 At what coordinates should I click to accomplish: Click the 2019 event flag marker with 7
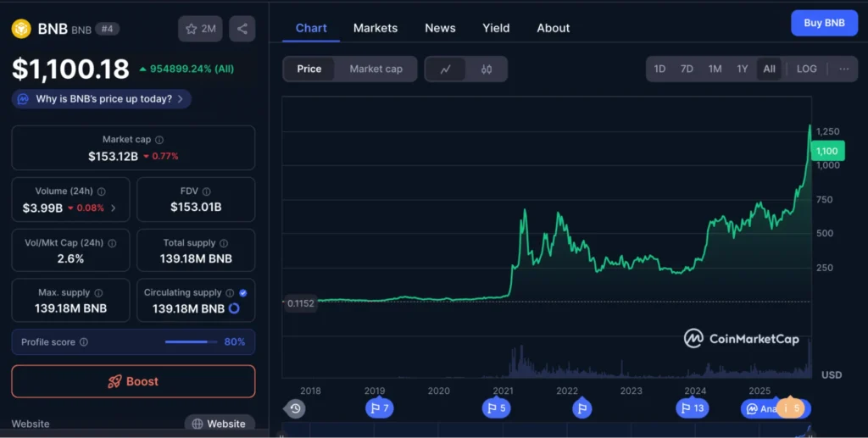tap(378, 408)
